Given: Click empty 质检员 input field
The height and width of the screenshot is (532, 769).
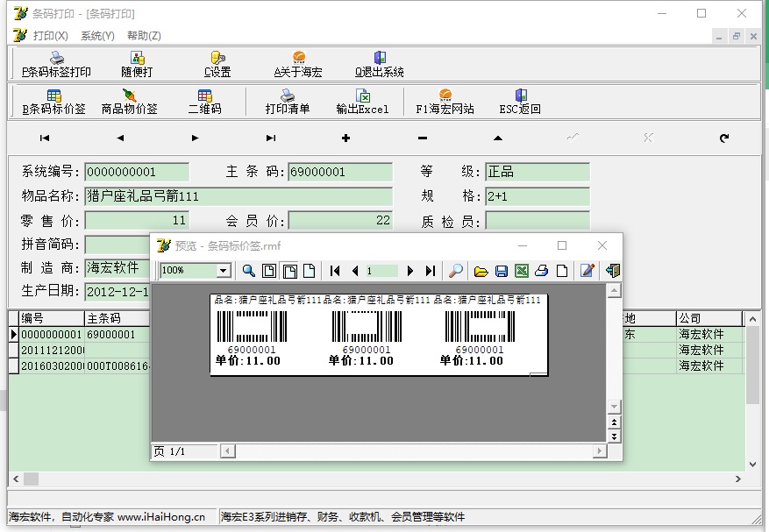Looking at the screenshot, I should tap(538, 221).
